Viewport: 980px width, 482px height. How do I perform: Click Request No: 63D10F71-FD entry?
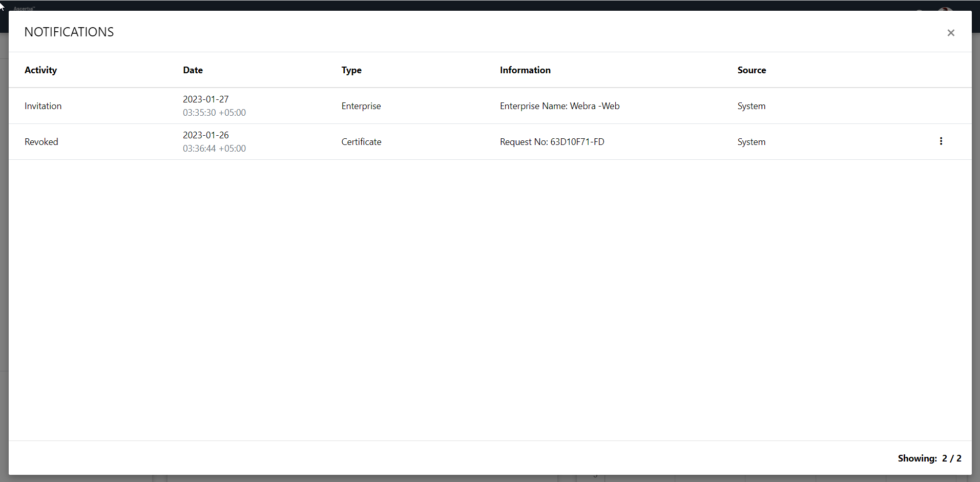pos(552,142)
